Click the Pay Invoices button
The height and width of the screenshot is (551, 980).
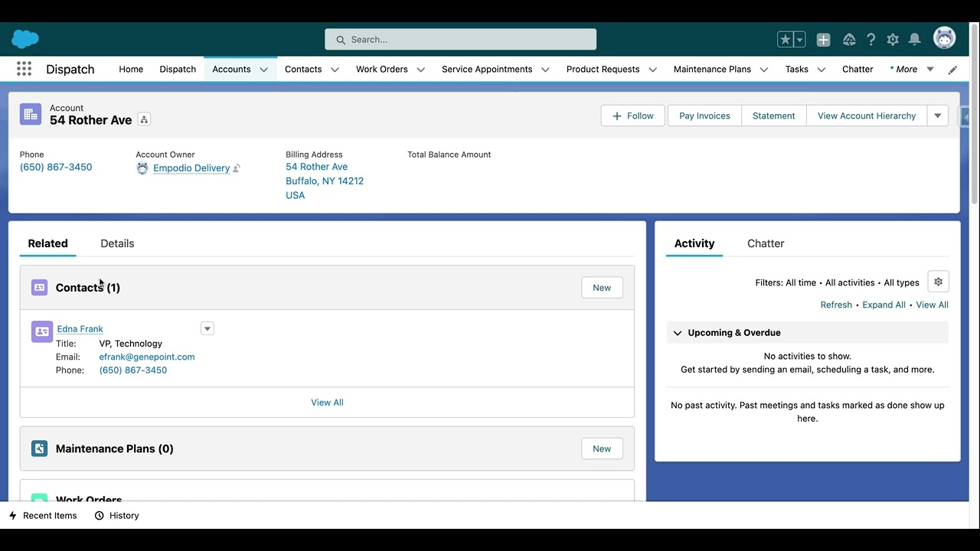[704, 116]
